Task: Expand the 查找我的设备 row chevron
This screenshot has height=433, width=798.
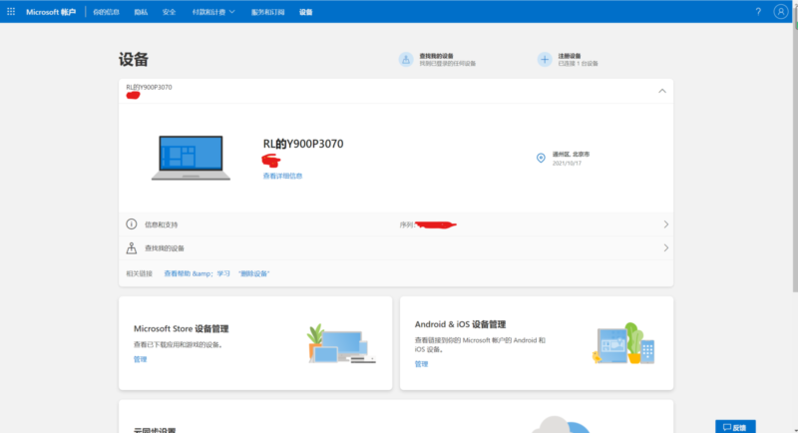Action: pyautogui.click(x=665, y=248)
